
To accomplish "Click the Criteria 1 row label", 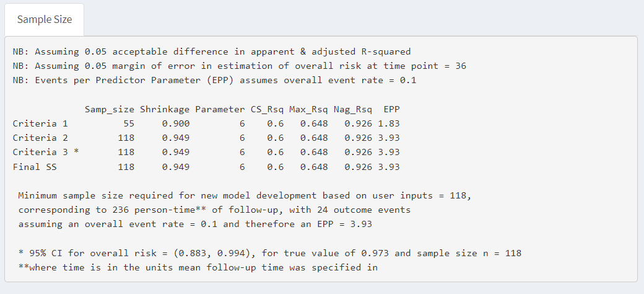I will coord(40,123).
